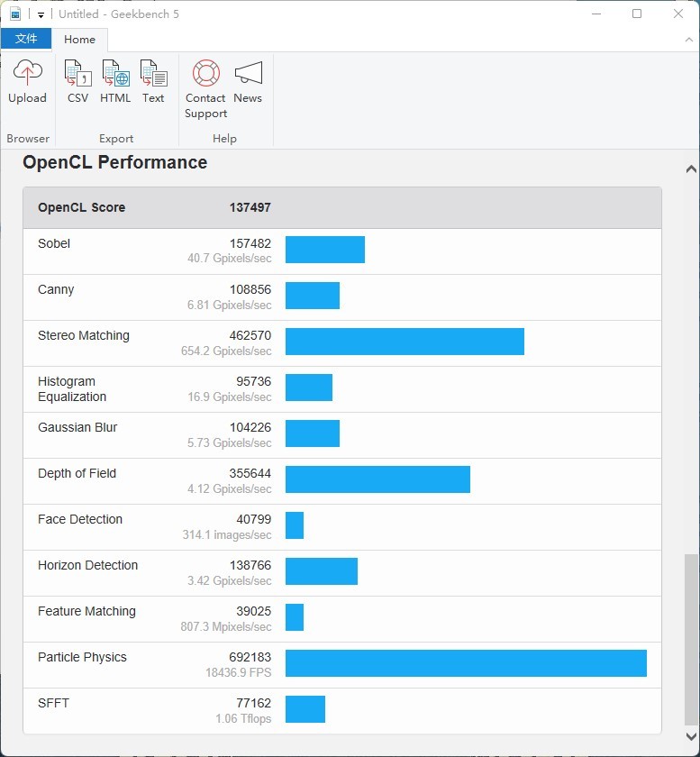This screenshot has height=757, width=700.
Task: Click the SFFT score bar
Action: pos(305,709)
